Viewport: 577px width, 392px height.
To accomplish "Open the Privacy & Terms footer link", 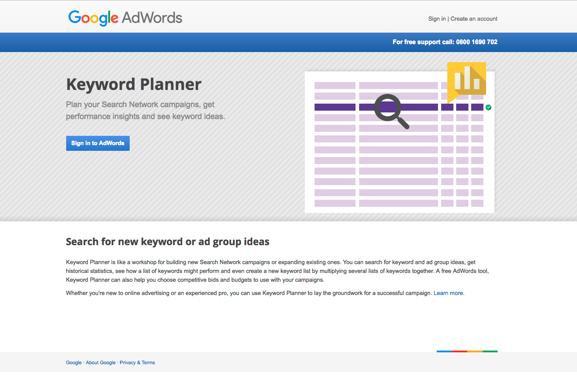I will [x=137, y=362].
